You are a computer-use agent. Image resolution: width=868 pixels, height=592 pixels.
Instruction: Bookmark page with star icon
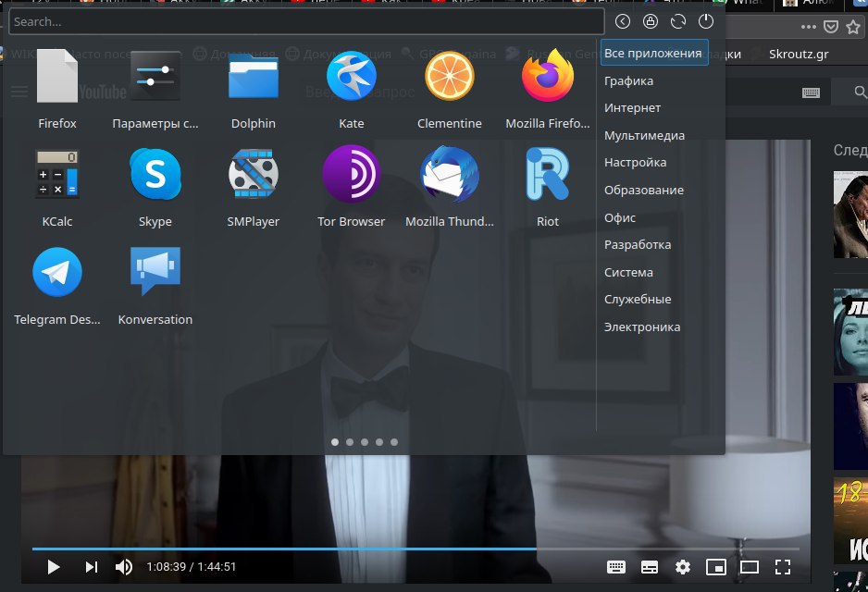853,27
